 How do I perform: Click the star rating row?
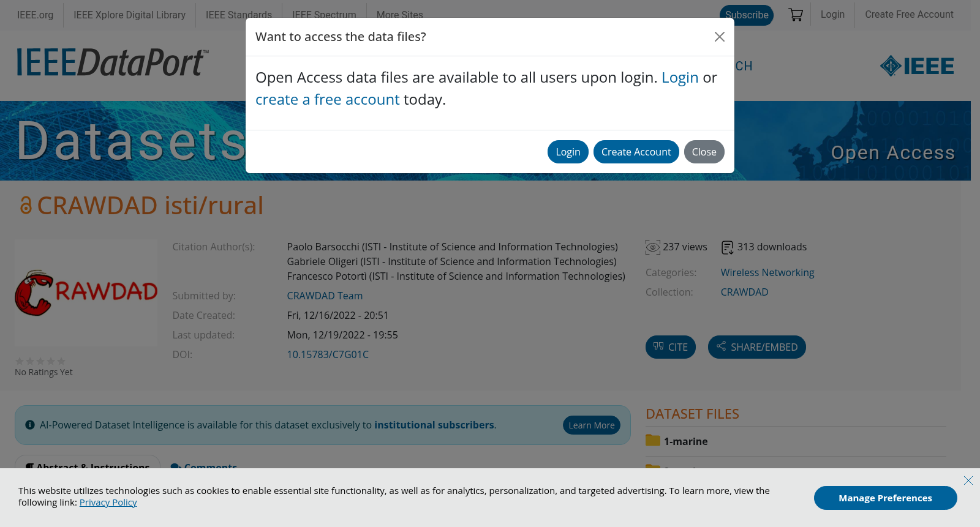point(40,361)
